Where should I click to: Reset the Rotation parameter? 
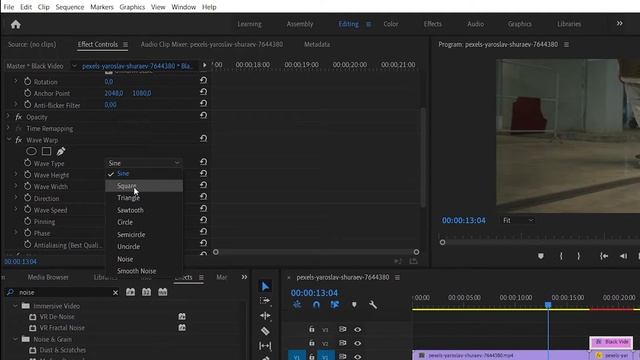click(203, 80)
